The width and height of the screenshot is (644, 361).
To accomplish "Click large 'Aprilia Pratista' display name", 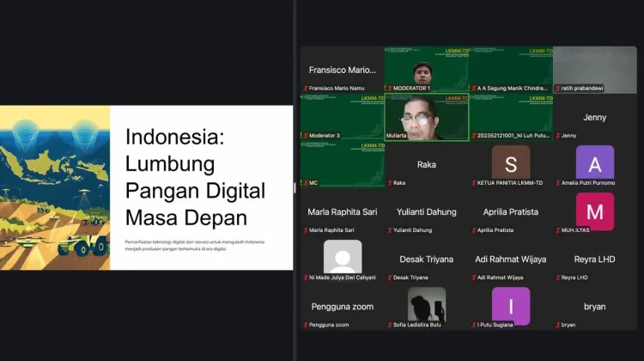I will 511,211.
